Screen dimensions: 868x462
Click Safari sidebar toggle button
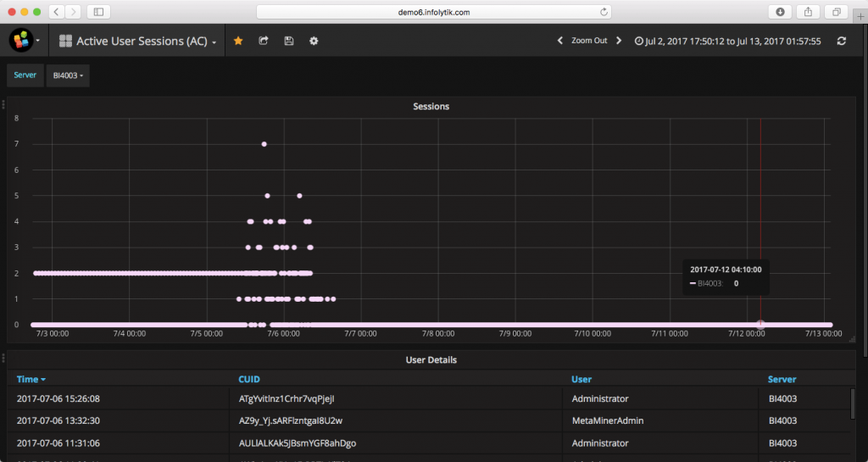pyautogui.click(x=98, y=12)
